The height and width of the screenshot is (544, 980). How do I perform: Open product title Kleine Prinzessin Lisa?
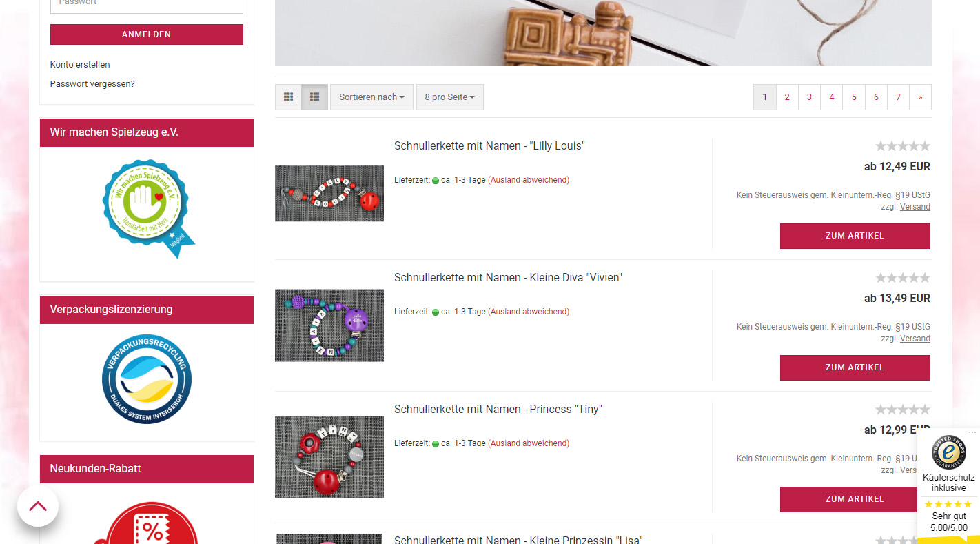(518, 539)
